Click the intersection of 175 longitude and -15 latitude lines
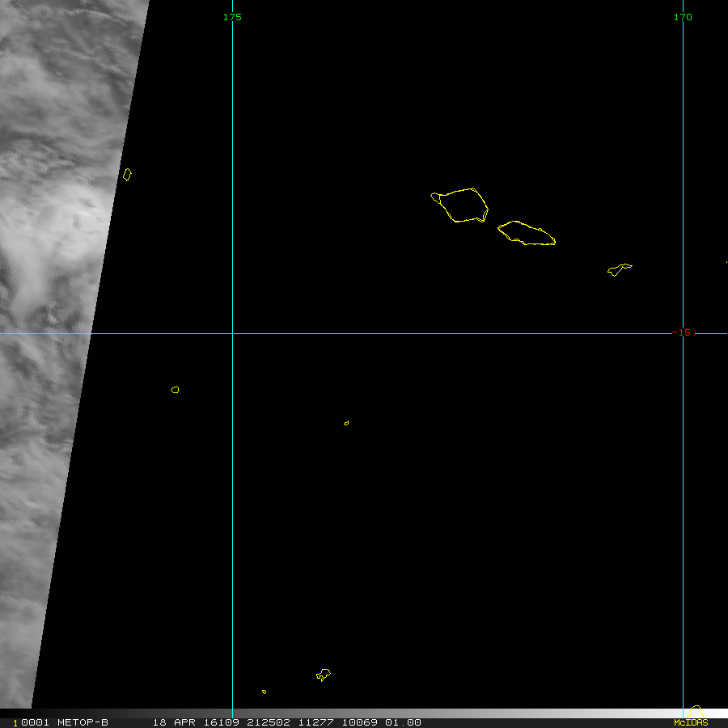This screenshot has width=728, height=728. [x=232, y=332]
